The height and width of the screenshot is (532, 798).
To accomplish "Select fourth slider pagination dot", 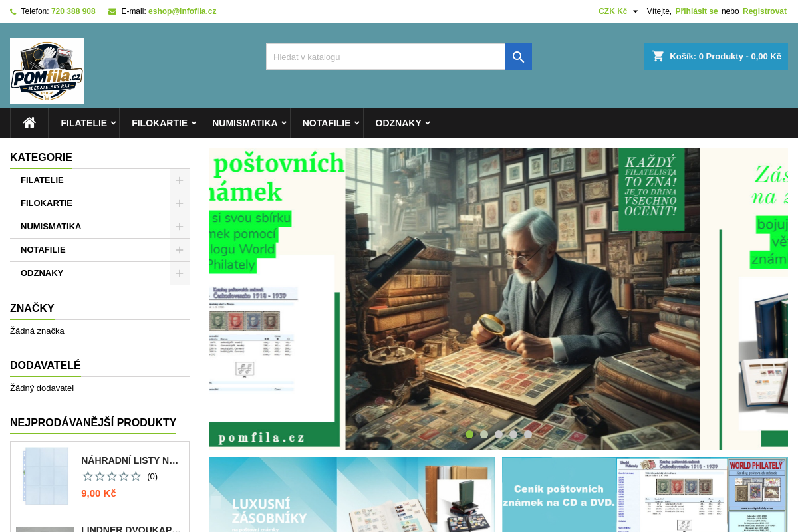I will 513,434.
